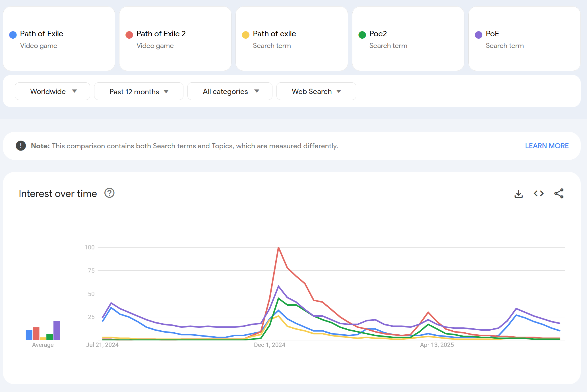Select the Poe2 search term card

(x=408, y=39)
